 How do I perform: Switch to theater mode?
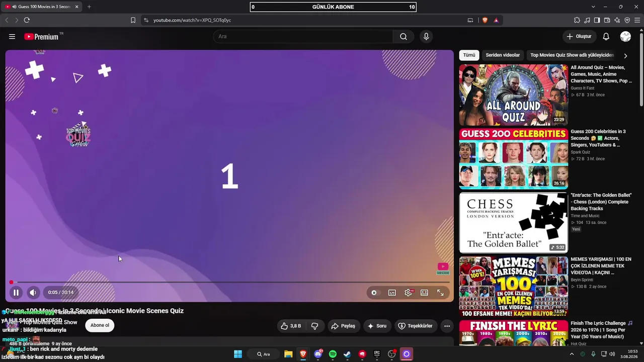424,293
